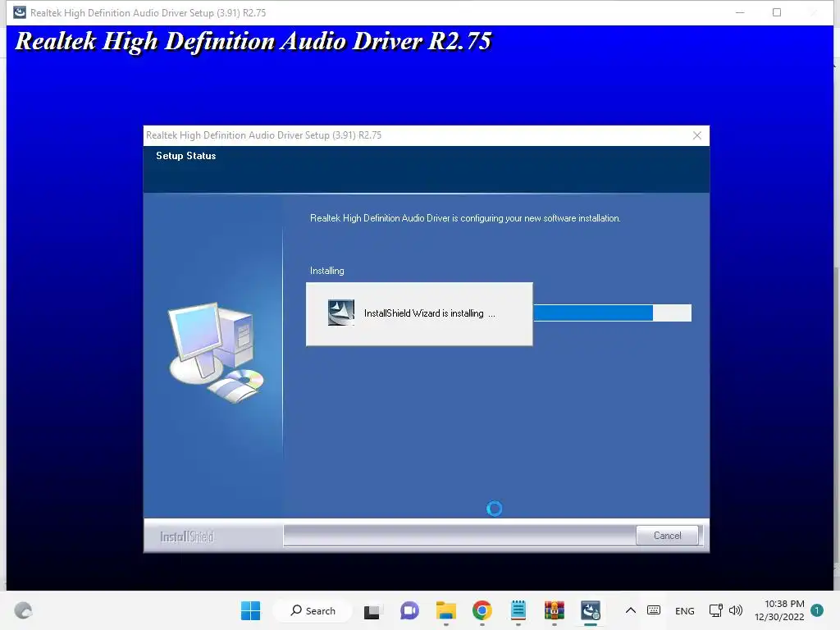This screenshot has width=840, height=630.
Task: Open the notification count badge
Action: coord(817,610)
